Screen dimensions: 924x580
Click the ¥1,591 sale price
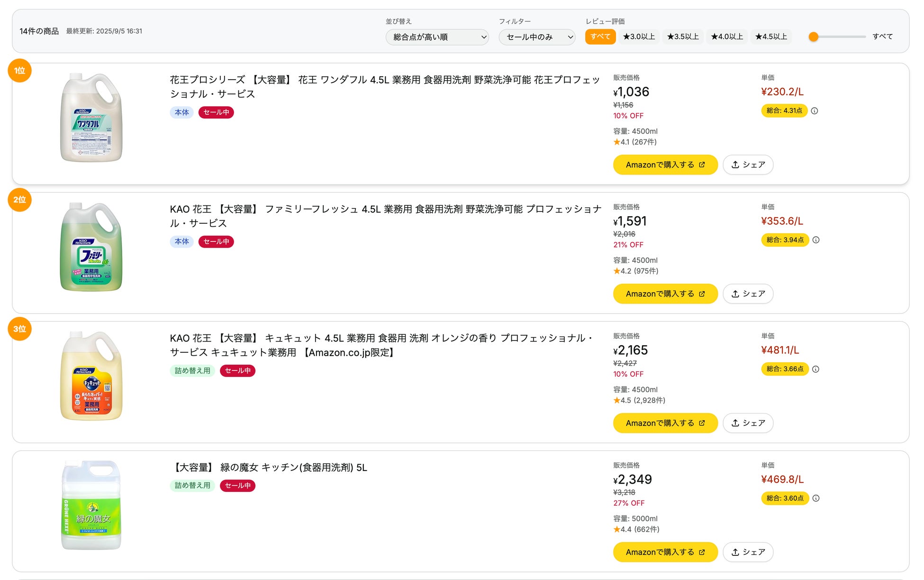pos(630,221)
